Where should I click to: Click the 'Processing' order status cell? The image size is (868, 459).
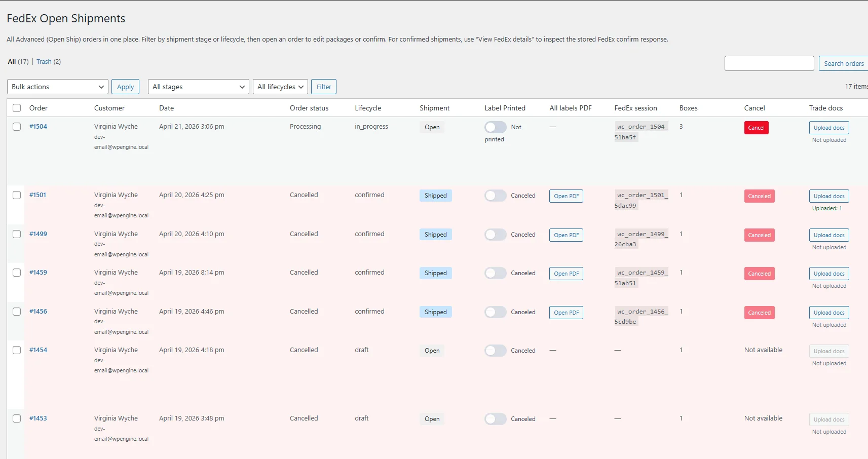pos(305,127)
